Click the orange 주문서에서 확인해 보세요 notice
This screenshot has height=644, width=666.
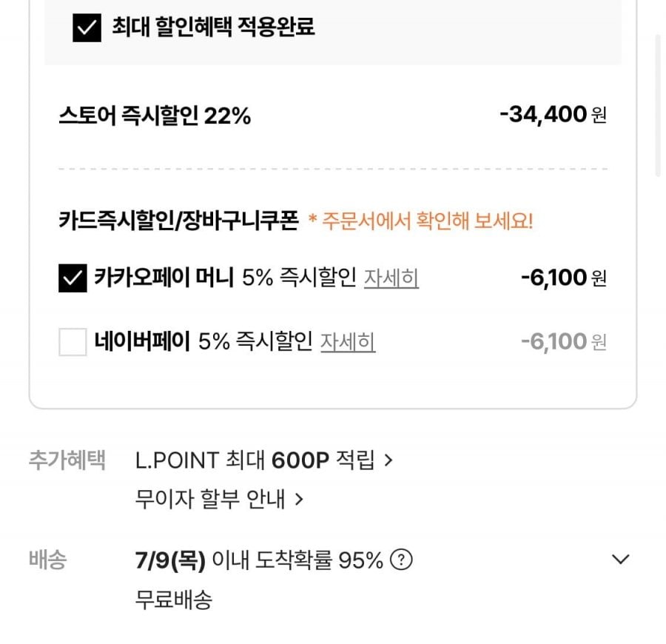tap(420, 221)
